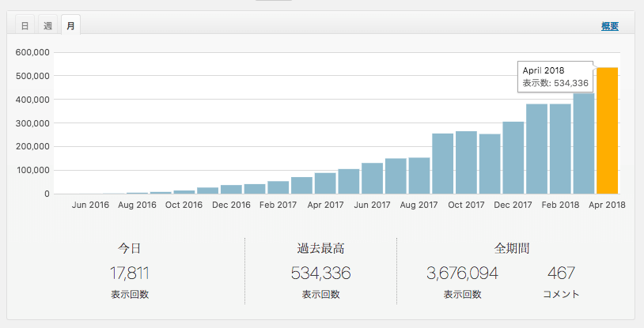Click the 400,000 axis label

click(x=32, y=100)
